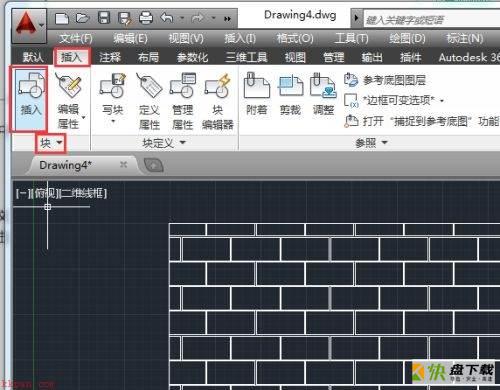Click the 剪裁 clip icon
This screenshot has width=500, height=390.
click(x=290, y=86)
